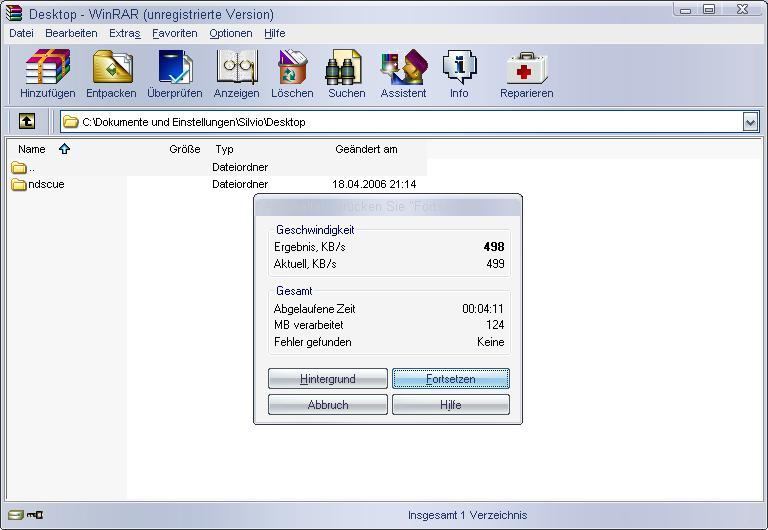Click the Fortsetzen button
This screenshot has width=768, height=530.
[451, 379]
